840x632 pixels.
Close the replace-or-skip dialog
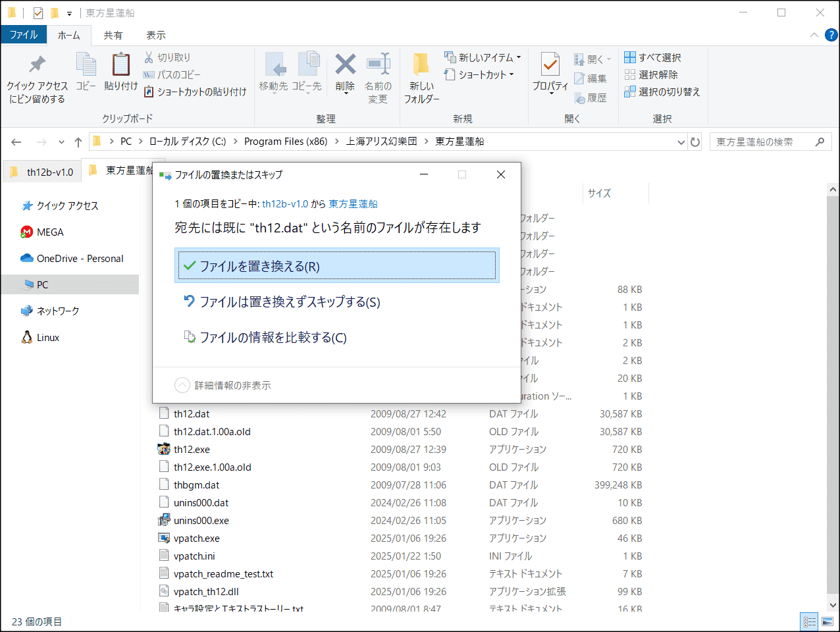tap(501, 174)
